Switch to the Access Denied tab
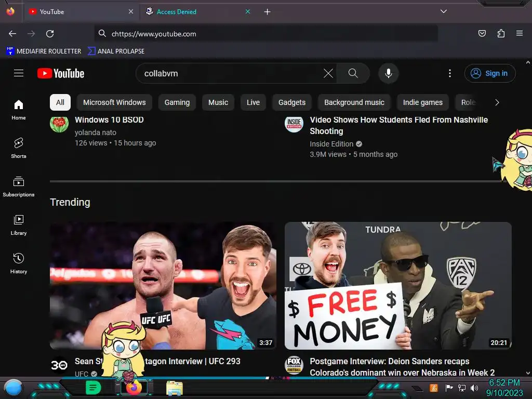 point(198,12)
